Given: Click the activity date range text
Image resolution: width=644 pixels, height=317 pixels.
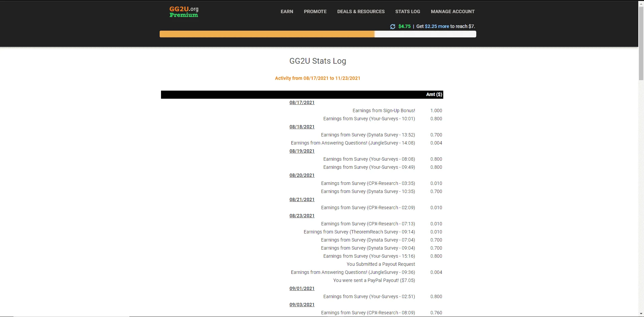Looking at the screenshot, I should tap(318, 78).
